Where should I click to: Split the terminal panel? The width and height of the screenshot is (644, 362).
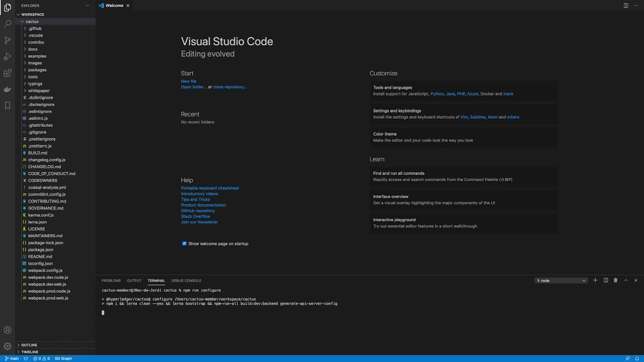click(606, 281)
